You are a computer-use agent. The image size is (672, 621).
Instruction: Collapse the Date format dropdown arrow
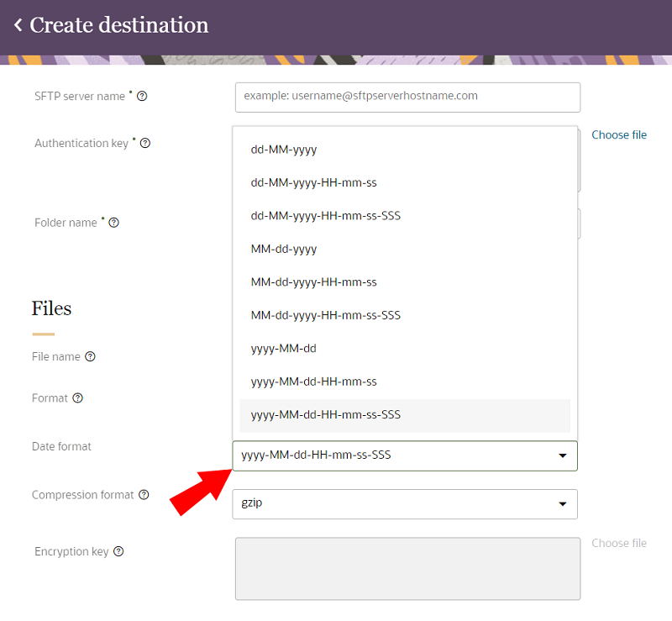coord(562,456)
